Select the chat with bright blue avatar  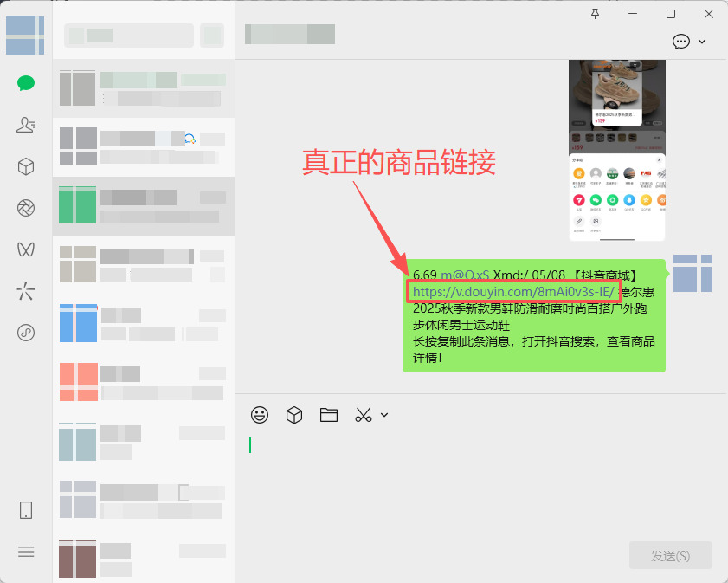click(144, 323)
